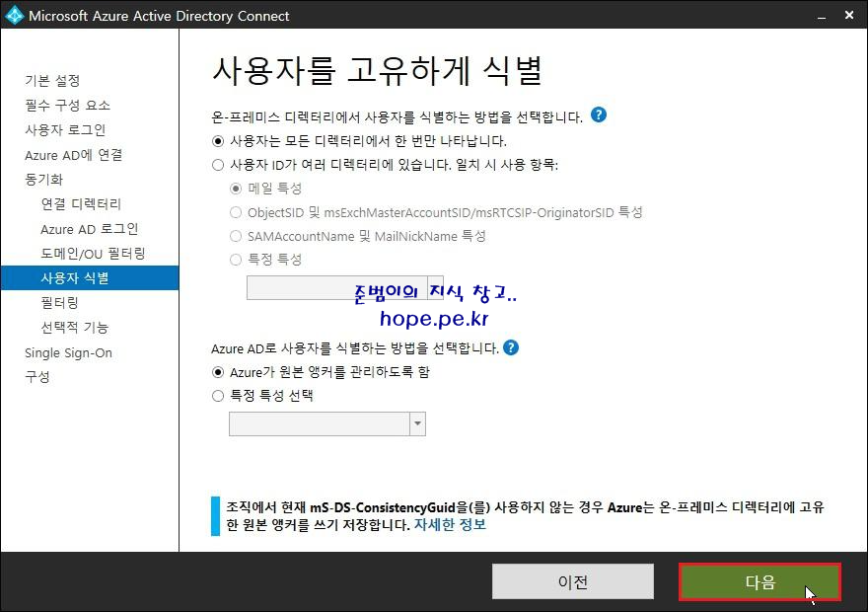The image size is (868, 612).
Task: Open the '자세한 정보' link
Action: (450, 524)
